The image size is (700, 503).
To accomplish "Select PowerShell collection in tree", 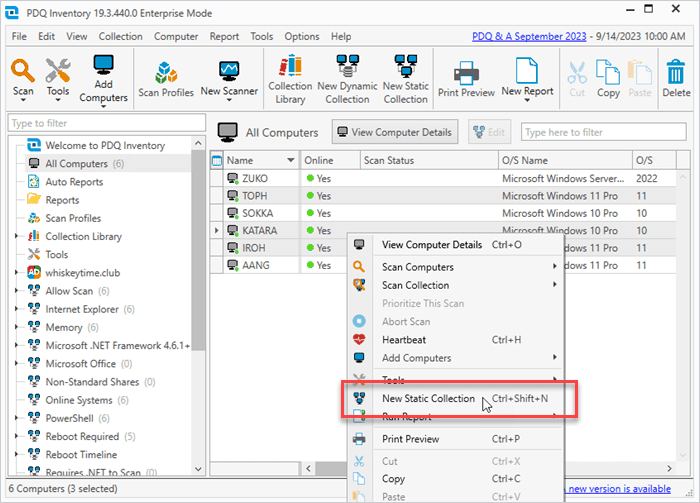I will click(x=69, y=418).
